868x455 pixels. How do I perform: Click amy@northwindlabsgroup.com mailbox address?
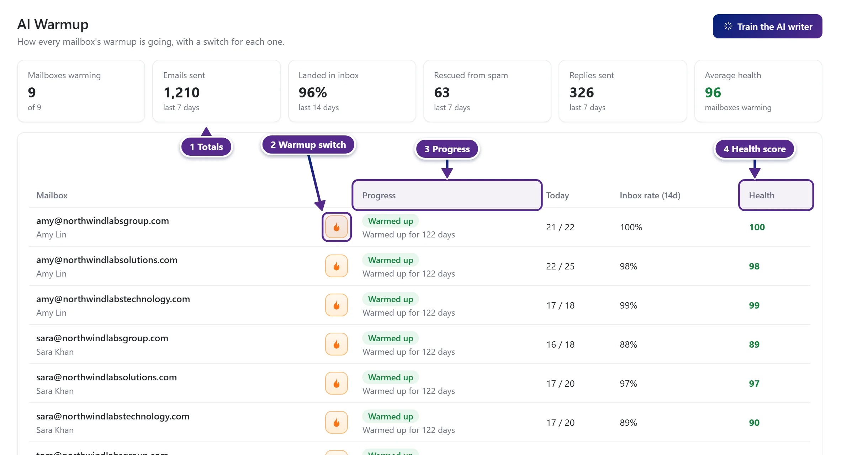tap(102, 221)
